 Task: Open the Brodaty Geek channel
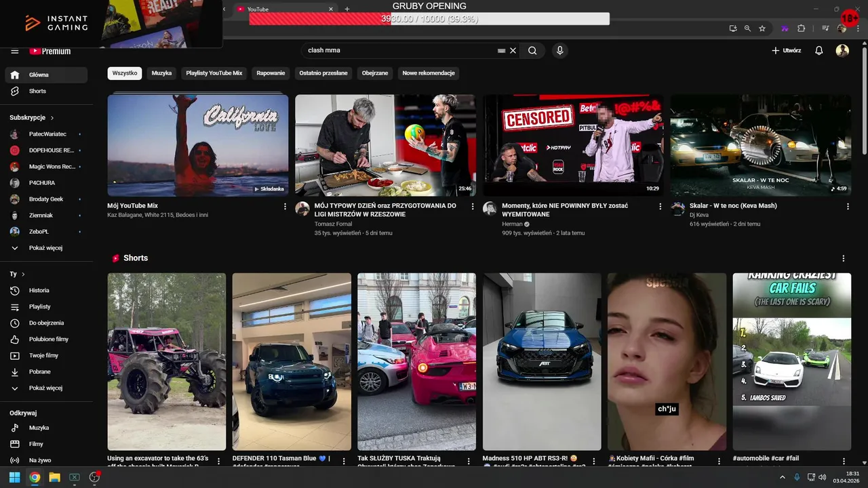[46, 199]
